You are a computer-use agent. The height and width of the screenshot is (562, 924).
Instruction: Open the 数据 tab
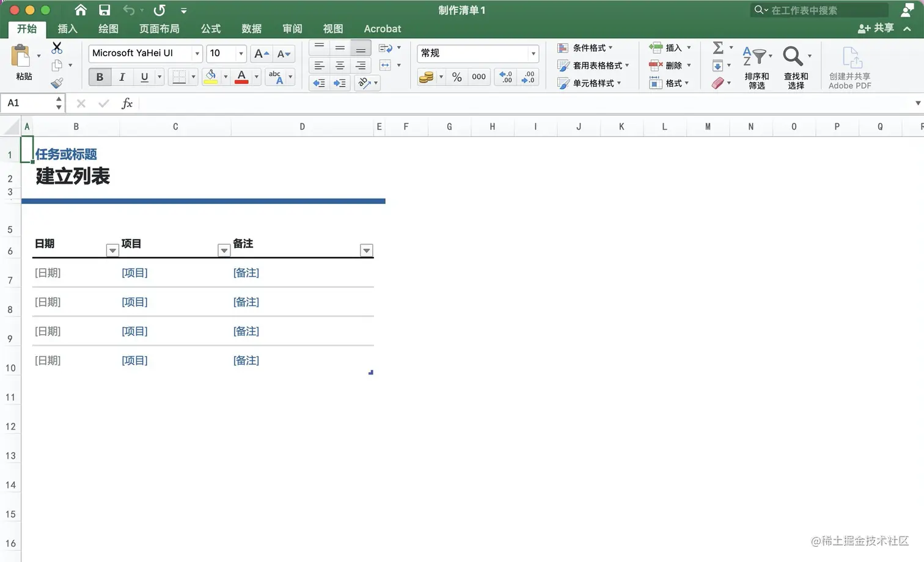coord(251,29)
